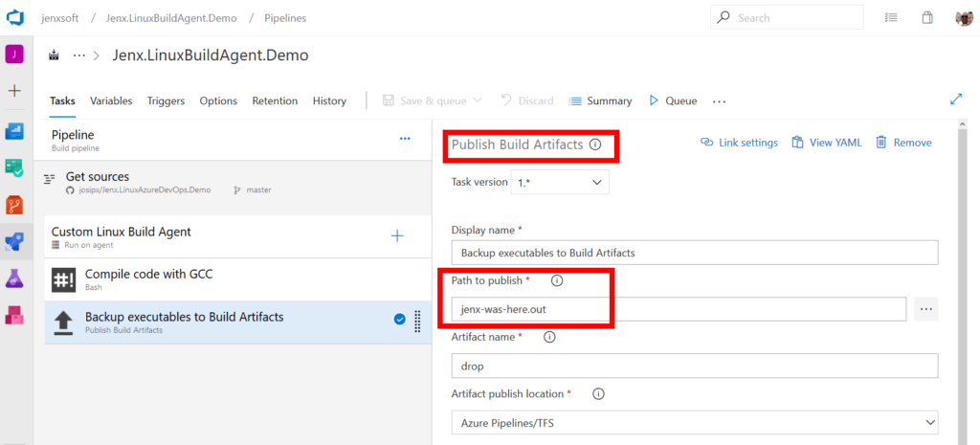The height and width of the screenshot is (445, 980).
Task: Queue the pipeline build
Action: coord(673,100)
